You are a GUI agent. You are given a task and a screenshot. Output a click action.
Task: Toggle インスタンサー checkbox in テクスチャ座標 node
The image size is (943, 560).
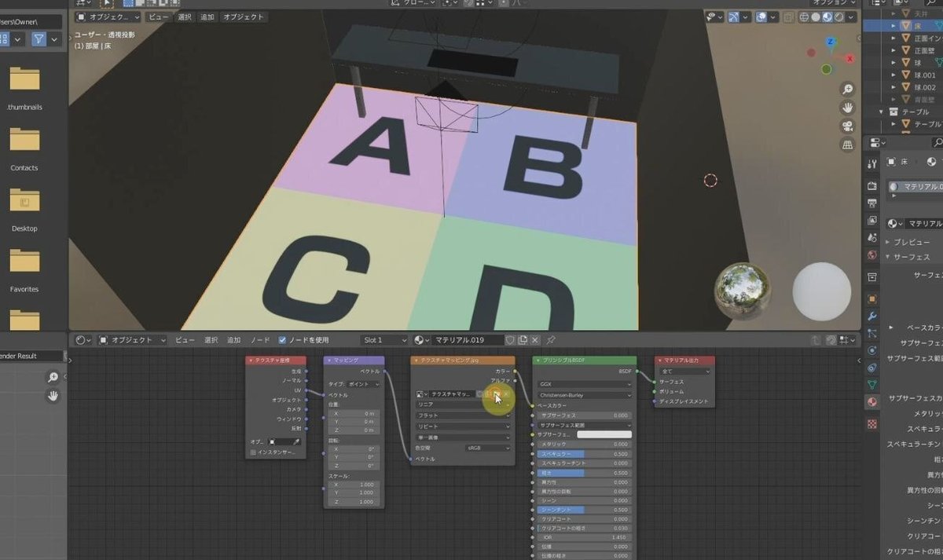tap(252, 452)
